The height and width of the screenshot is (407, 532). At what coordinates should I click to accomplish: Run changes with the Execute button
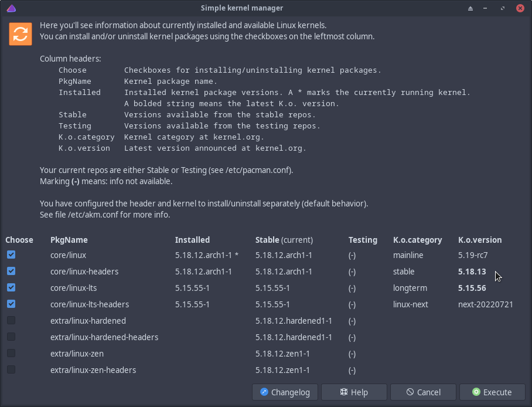point(492,392)
